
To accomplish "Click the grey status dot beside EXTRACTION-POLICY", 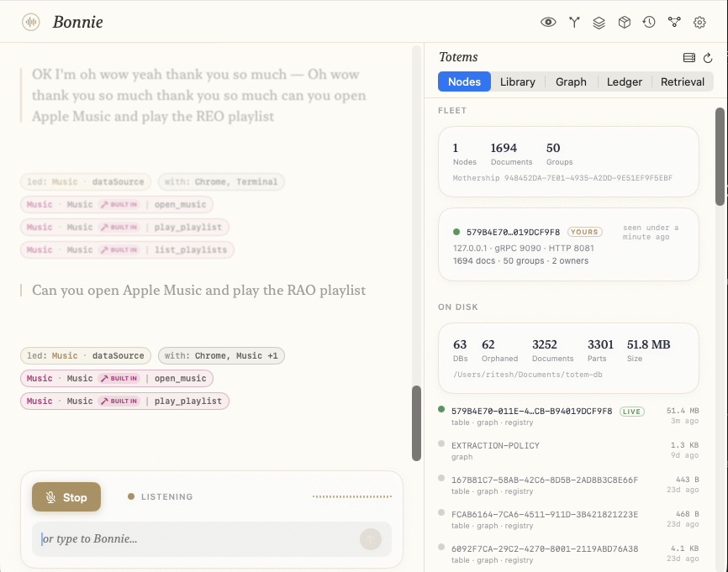I will (x=441, y=443).
